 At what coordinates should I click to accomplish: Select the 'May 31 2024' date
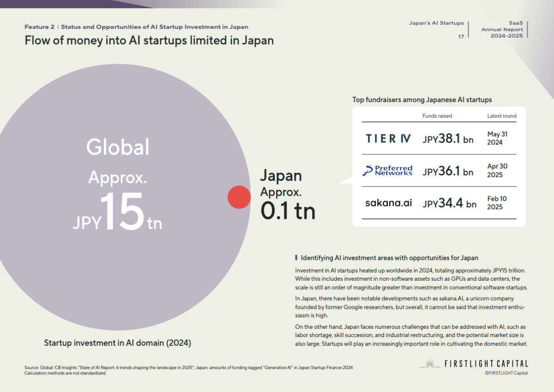click(497, 138)
